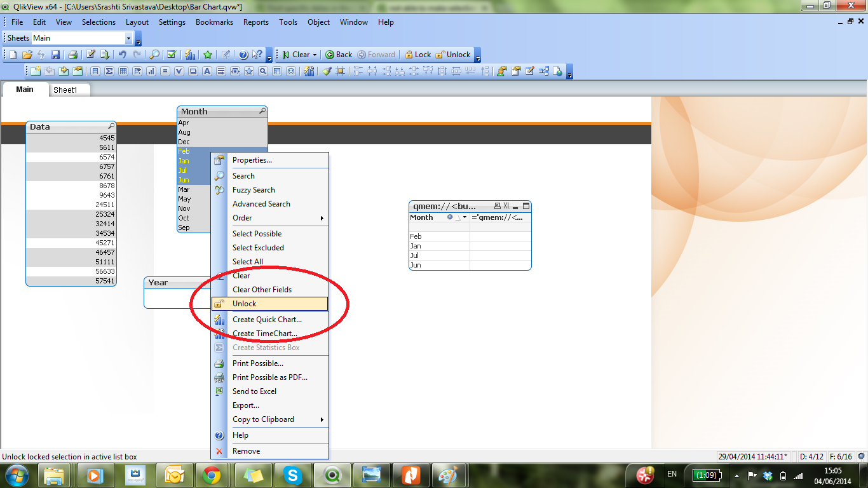The image size is (868, 488).
Task: Open Help Topics question mark icon
Action: 243,55
